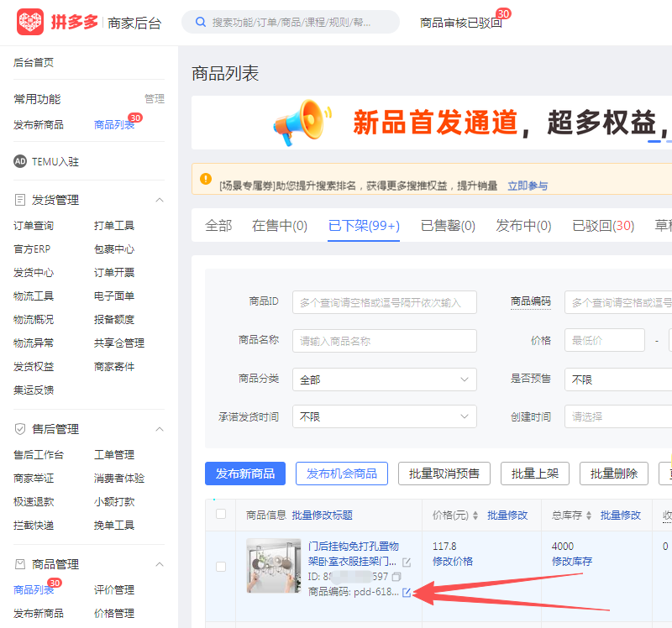Open the 承诺发货时间 dropdown
672x628 pixels.
pyautogui.click(x=384, y=416)
